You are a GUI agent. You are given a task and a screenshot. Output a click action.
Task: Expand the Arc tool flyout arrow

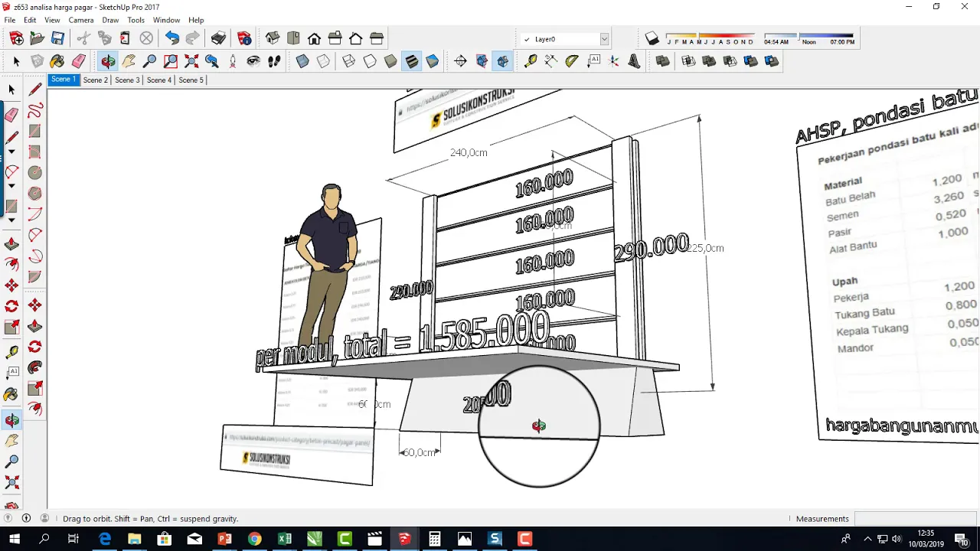coord(11,186)
